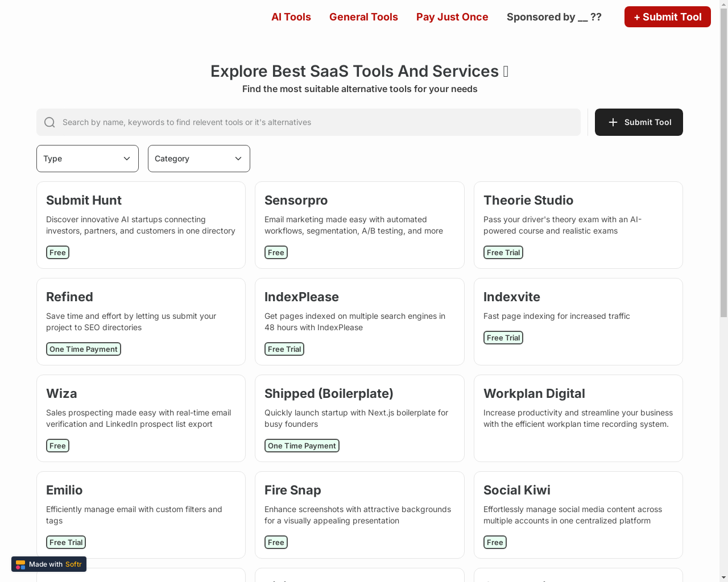Click the Wiza sales prospecting description
The image size is (728, 582).
(139, 418)
